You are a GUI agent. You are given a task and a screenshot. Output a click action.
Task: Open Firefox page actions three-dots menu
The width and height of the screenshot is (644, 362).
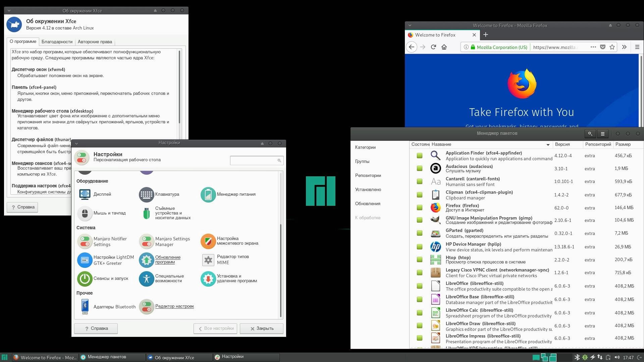(x=593, y=47)
